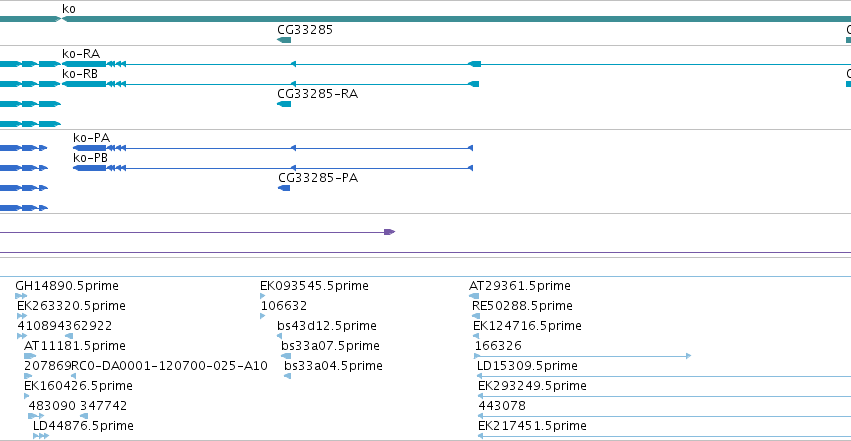Select the bs33a07.5prime EST glyph

(286, 356)
